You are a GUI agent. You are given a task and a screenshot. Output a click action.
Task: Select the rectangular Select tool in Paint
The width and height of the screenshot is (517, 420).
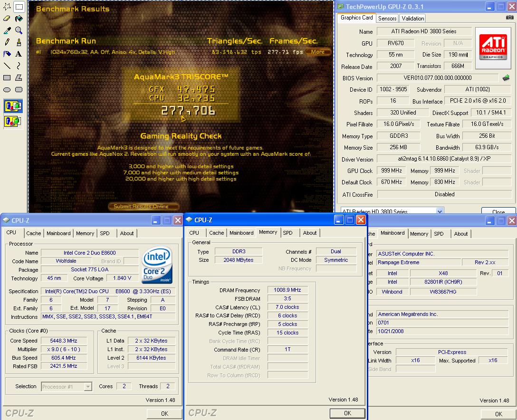[x=19, y=6]
